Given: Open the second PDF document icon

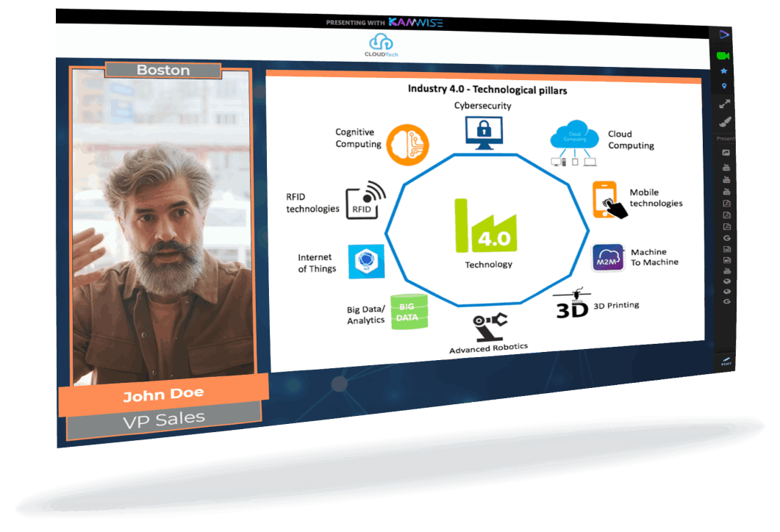Looking at the screenshot, I should (x=727, y=215).
